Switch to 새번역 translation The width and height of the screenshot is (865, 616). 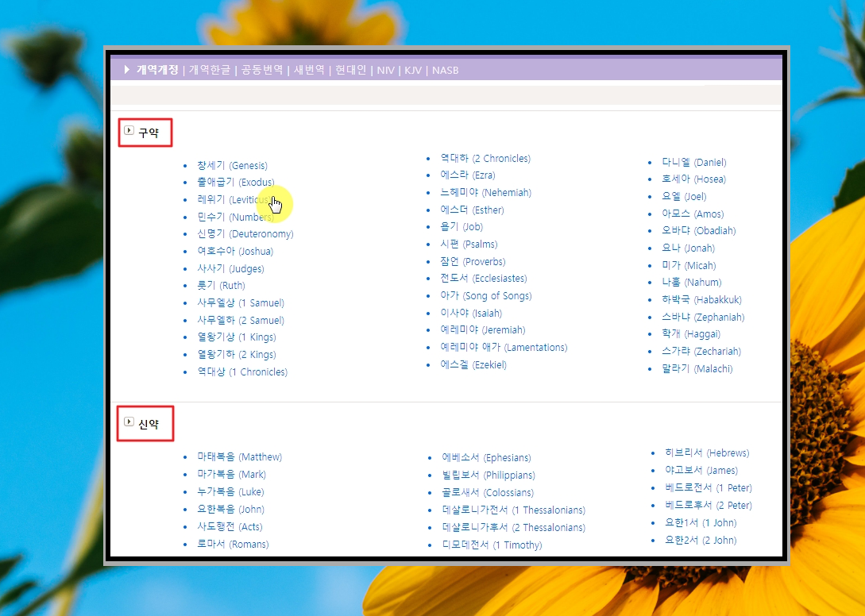pyautogui.click(x=309, y=70)
